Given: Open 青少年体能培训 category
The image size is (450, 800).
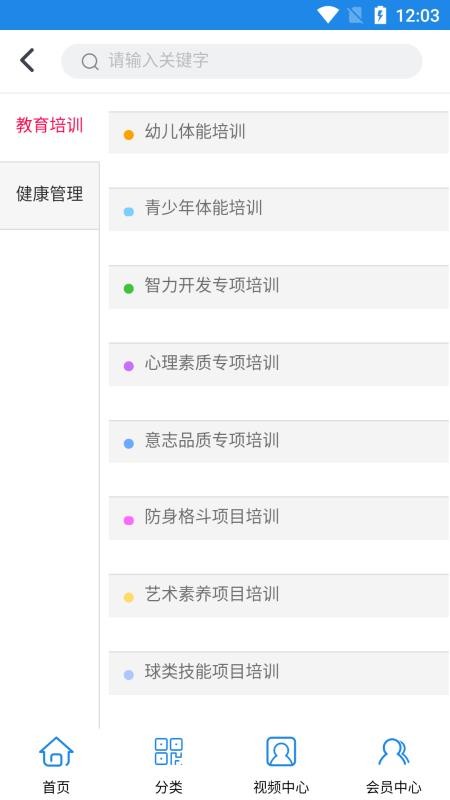Looking at the screenshot, I should click(279, 209).
